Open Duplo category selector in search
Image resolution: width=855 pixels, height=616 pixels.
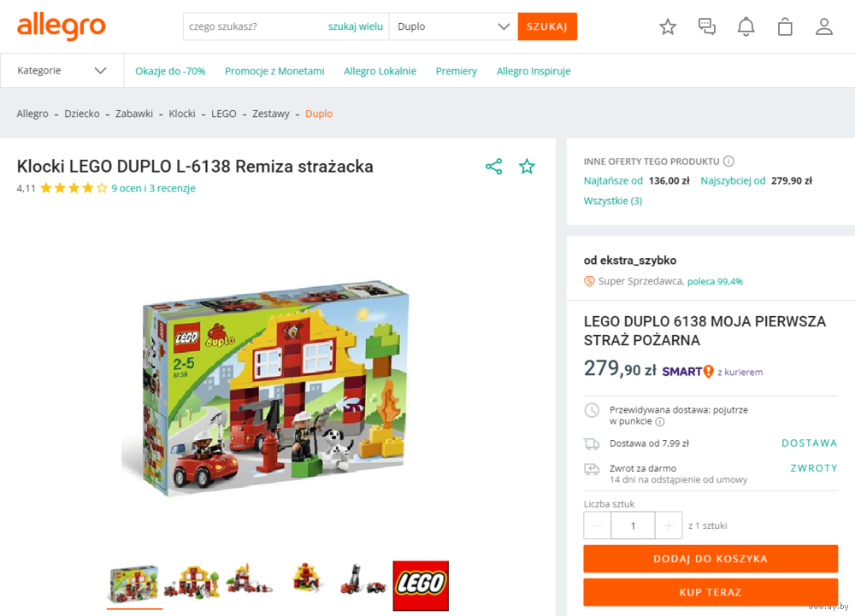pos(453,26)
